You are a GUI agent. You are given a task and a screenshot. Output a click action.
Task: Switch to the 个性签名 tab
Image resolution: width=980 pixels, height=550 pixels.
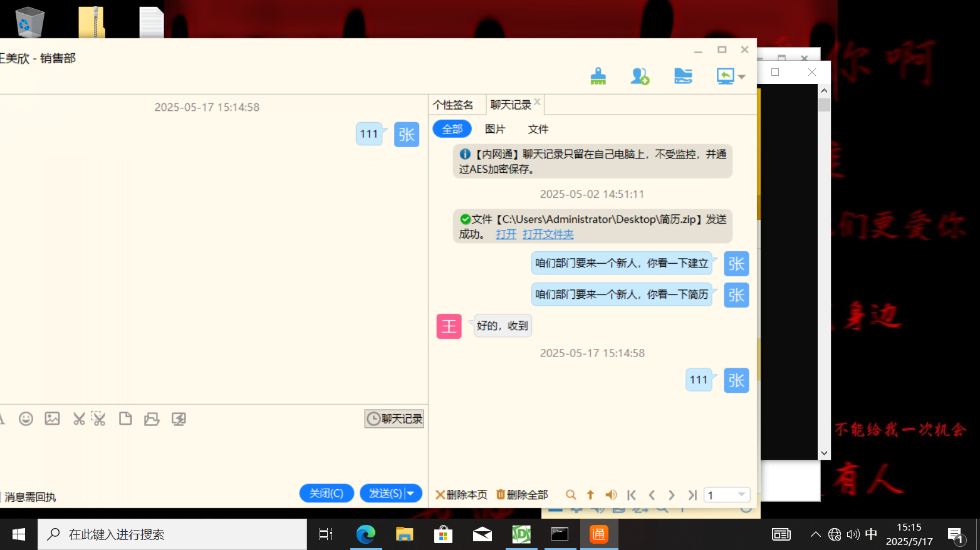tap(453, 105)
